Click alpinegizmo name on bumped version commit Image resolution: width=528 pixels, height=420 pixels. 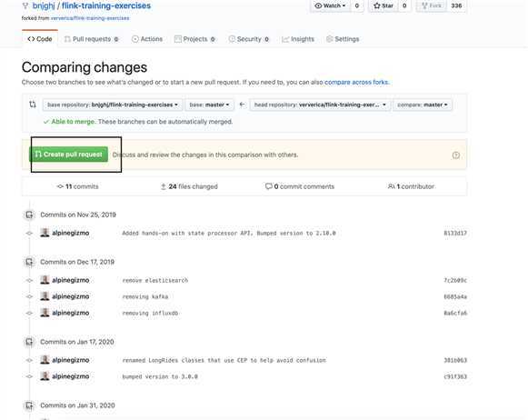click(x=70, y=376)
